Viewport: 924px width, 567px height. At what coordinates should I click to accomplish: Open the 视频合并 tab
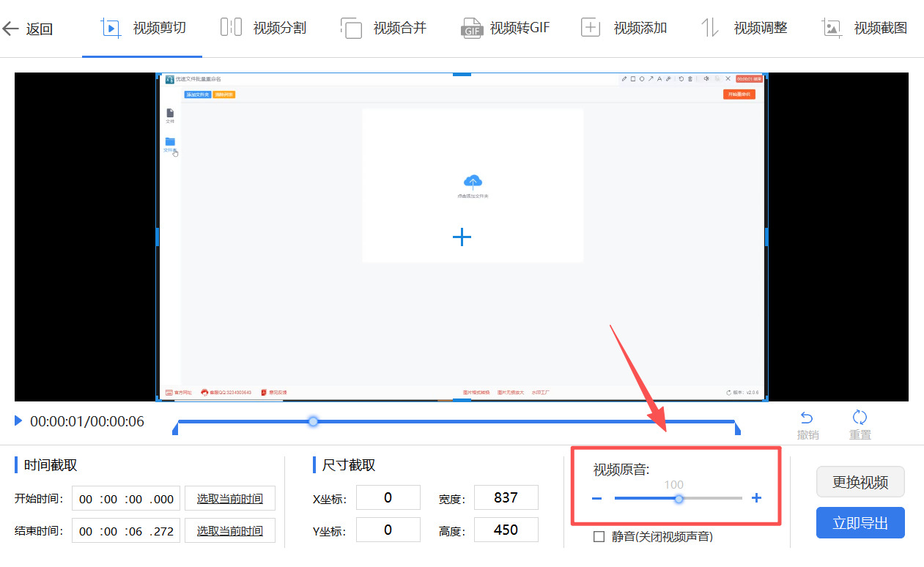click(x=383, y=29)
